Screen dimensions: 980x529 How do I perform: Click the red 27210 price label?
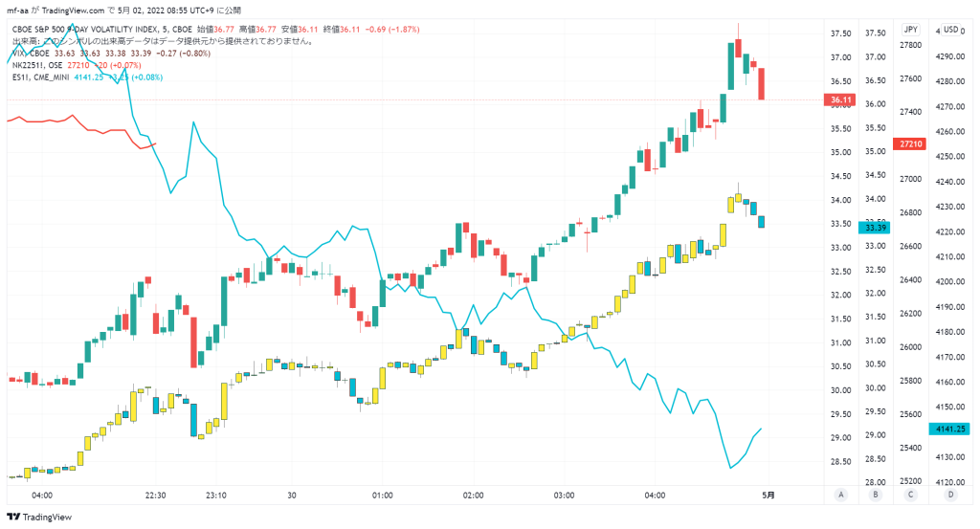tap(910, 143)
